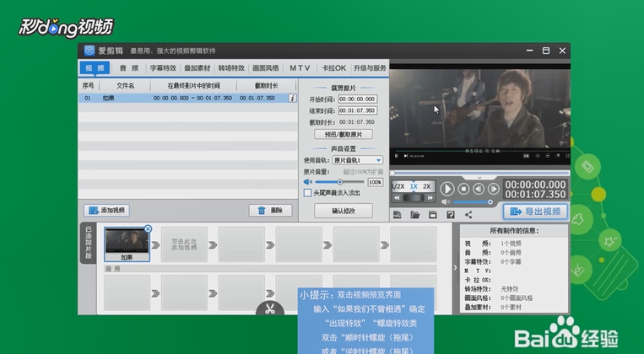Screen dimensions: 644x354
Task: Click the fast-forward double-arrow button
Action: coord(430,198)
